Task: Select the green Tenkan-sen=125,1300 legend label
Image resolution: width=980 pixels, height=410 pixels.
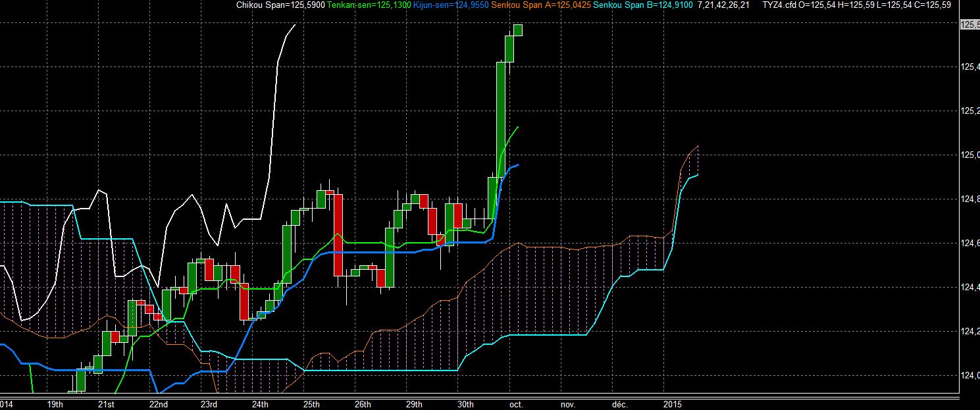Action: [369, 5]
